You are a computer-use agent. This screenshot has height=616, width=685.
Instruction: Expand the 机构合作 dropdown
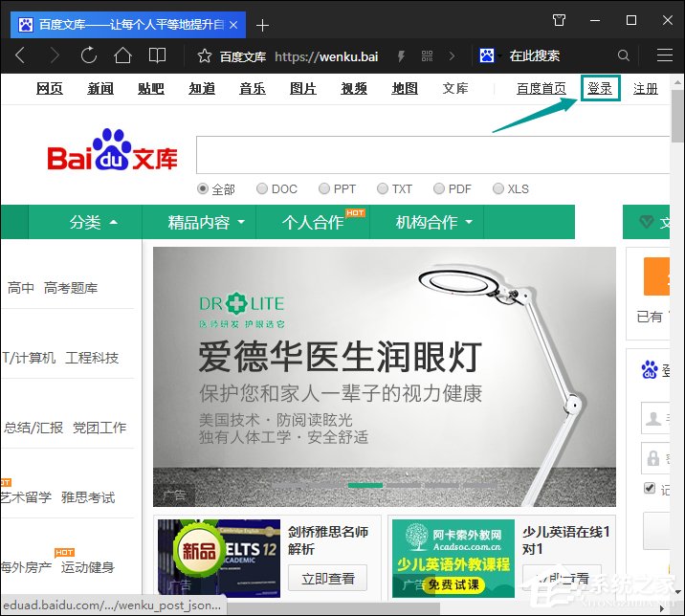[x=434, y=222]
